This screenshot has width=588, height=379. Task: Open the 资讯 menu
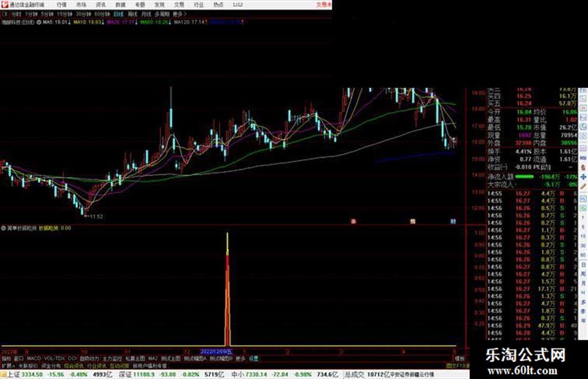coord(101,5)
